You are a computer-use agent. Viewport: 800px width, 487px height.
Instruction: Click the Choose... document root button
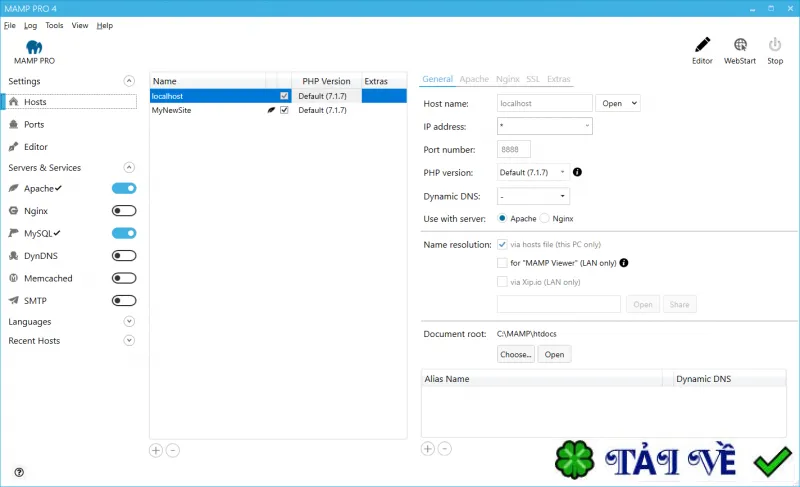tap(516, 354)
